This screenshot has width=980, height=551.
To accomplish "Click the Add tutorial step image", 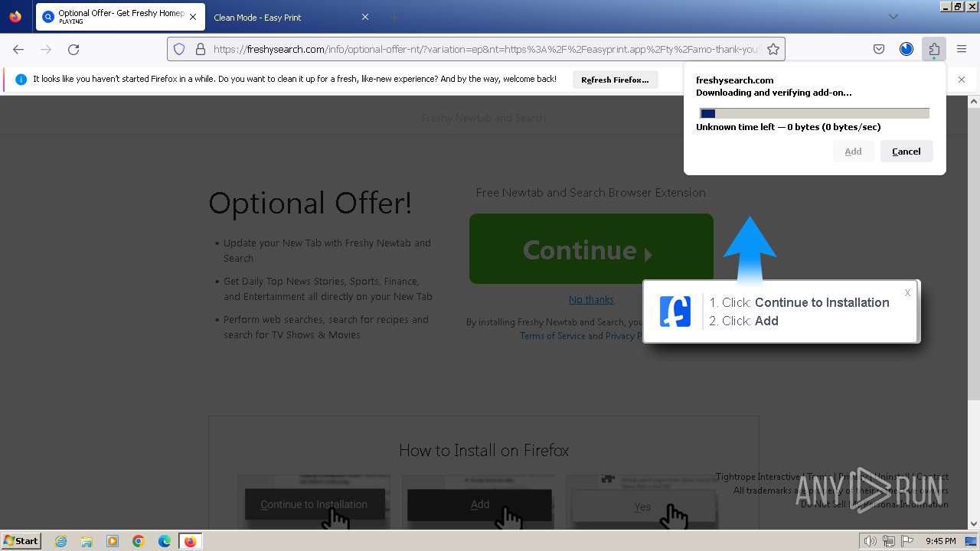I will click(479, 503).
